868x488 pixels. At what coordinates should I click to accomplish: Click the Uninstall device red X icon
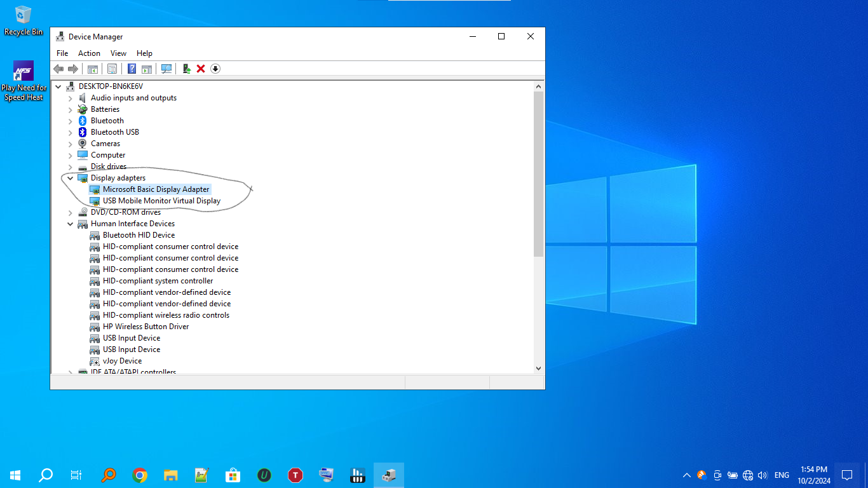coord(201,69)
